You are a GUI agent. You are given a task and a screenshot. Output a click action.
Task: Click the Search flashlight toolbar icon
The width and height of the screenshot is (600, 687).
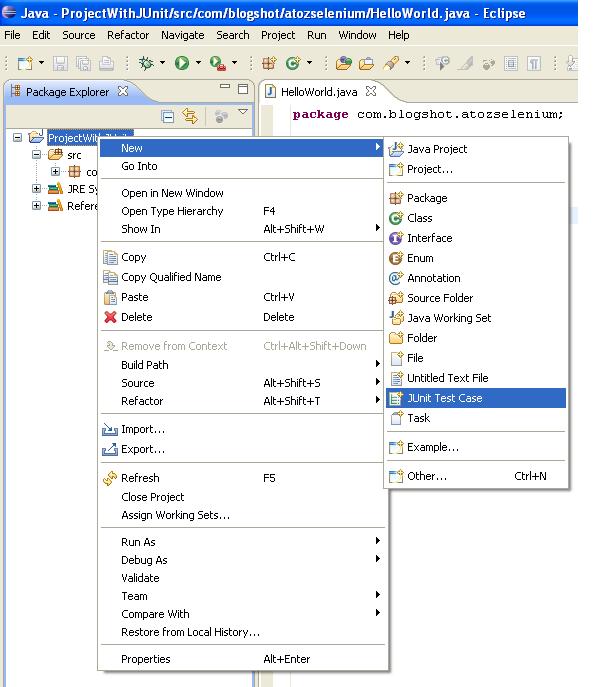(x=391, y=64)
